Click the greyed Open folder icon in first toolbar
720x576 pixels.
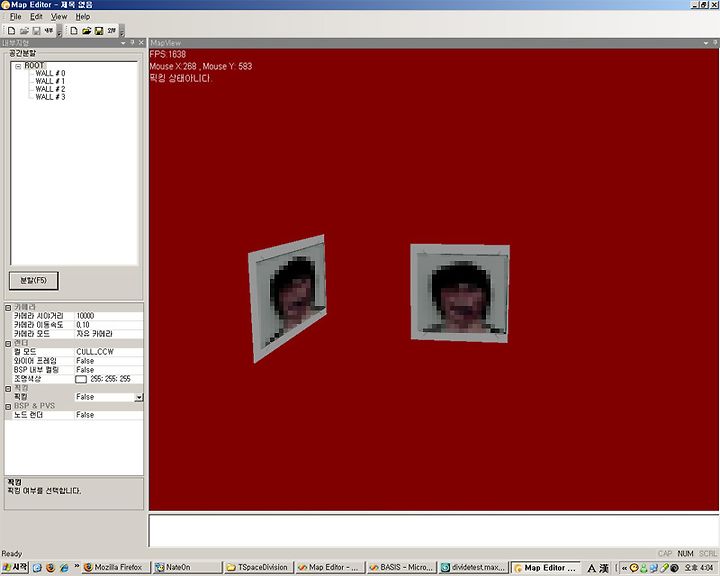pyautogui.click(x=24, y=31)
